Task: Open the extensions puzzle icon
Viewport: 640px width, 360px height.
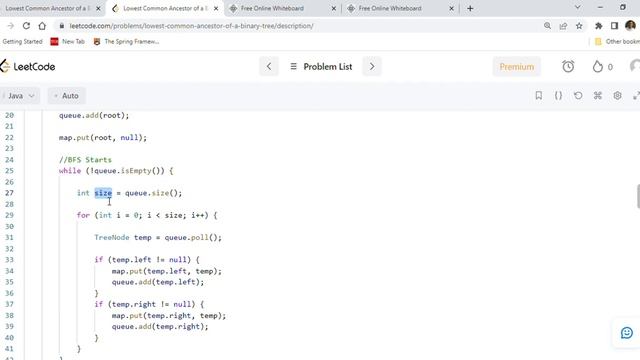Action: (x=599, y=26)
